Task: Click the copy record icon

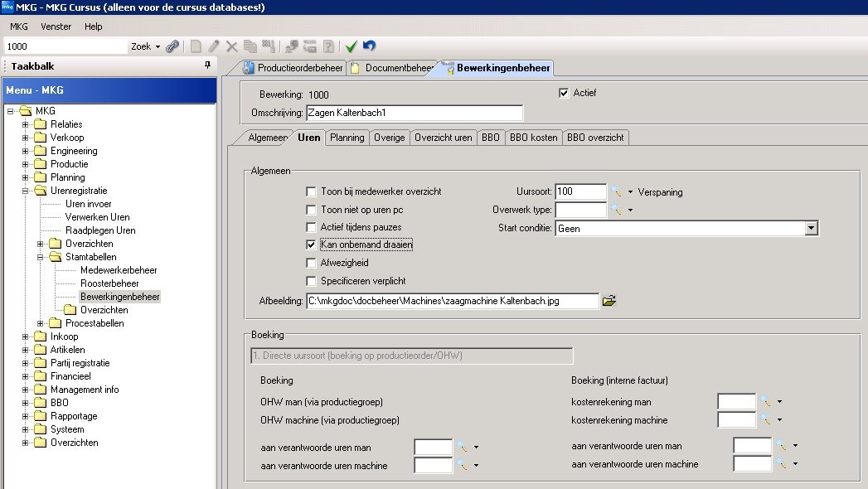Action: [250, 46]
